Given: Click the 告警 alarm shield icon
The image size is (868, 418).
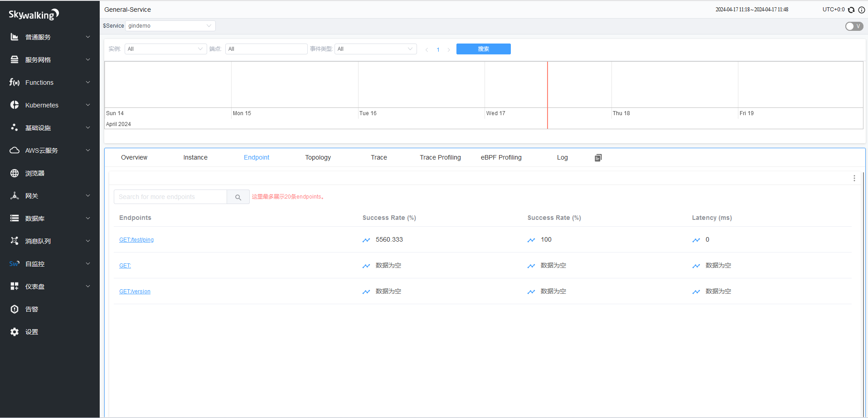Looking at the screenshot, I should [x=15, y=309].
